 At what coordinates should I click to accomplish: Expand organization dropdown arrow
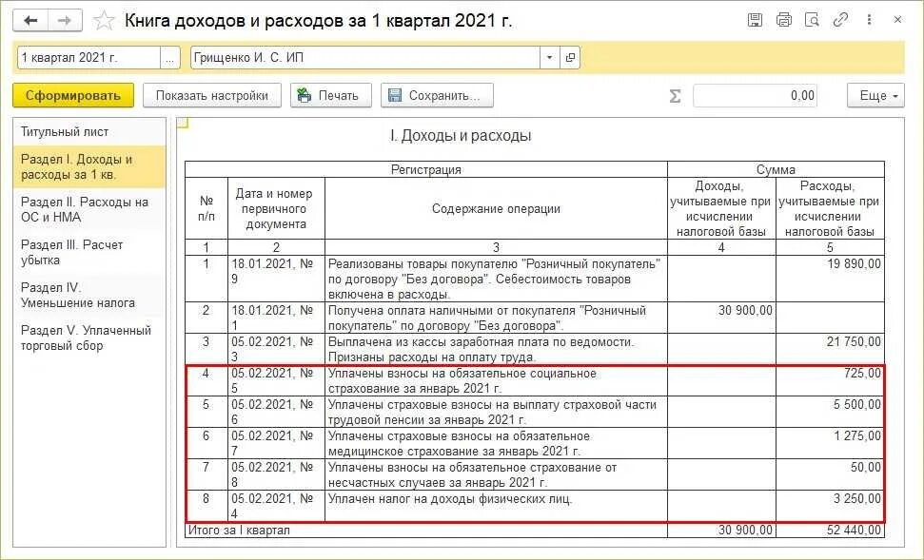tap(550, 58)
